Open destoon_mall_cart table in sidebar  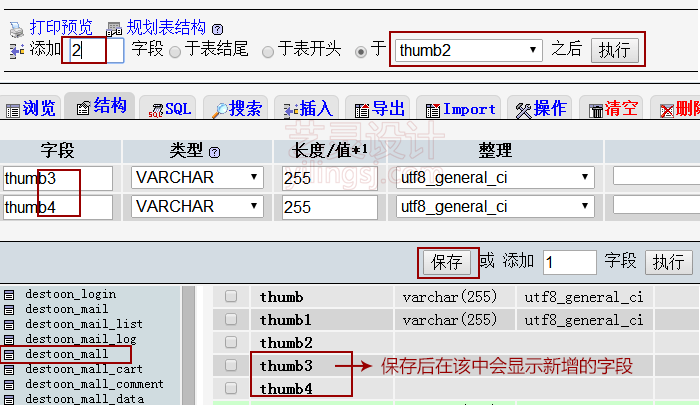pyautogui.click(x=84, y=369)
